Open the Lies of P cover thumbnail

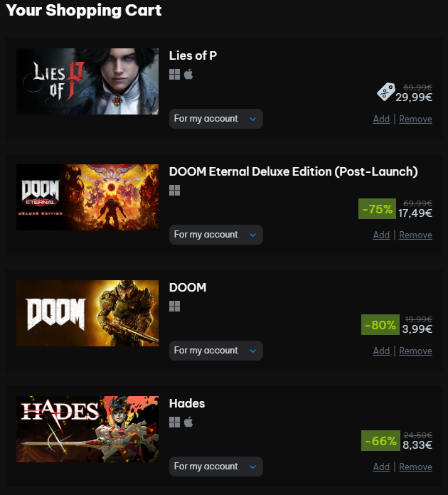click(87, 82)
